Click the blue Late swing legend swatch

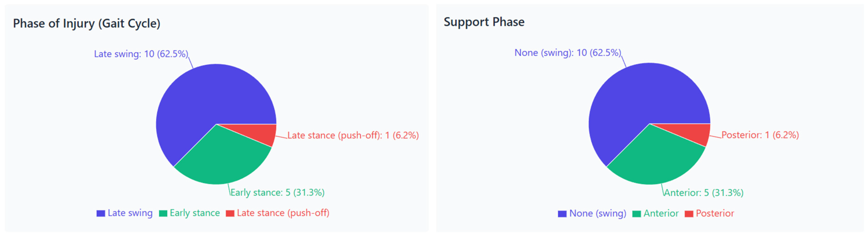pos(101,213)
